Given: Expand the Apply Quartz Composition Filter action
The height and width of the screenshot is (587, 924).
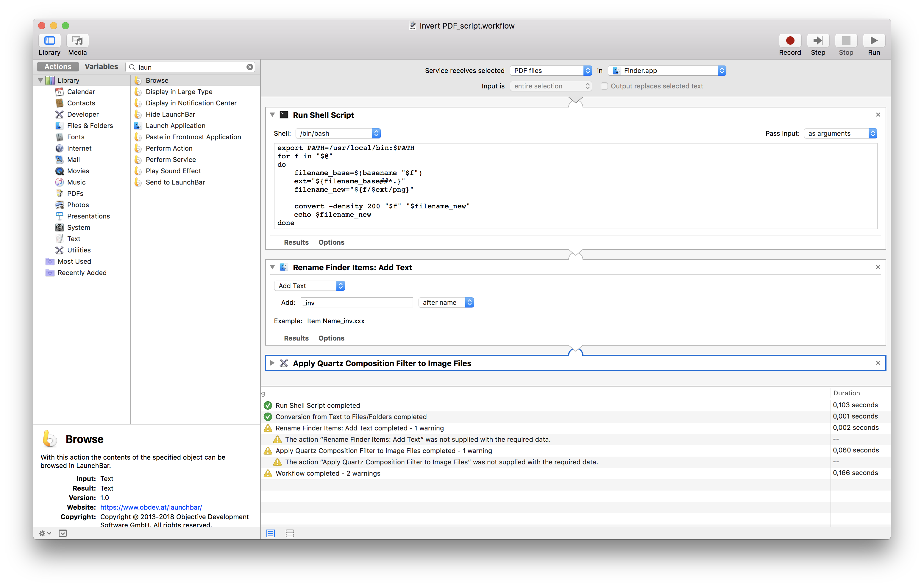Looking at the screenshot, I should pos(272,363).
